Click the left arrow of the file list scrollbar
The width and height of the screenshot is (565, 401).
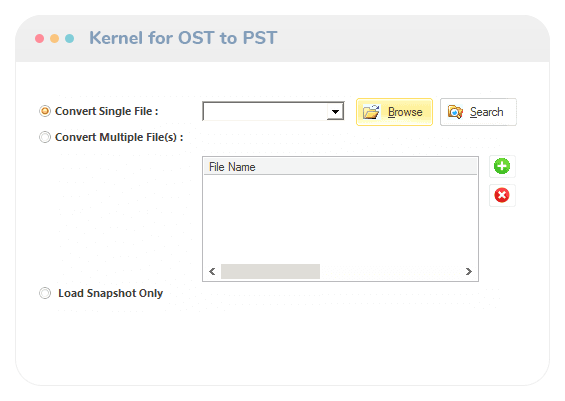tap(212, 271)
